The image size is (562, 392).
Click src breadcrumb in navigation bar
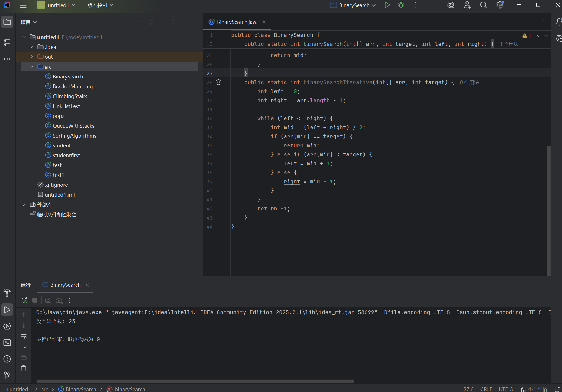click(x=45, y=389)
